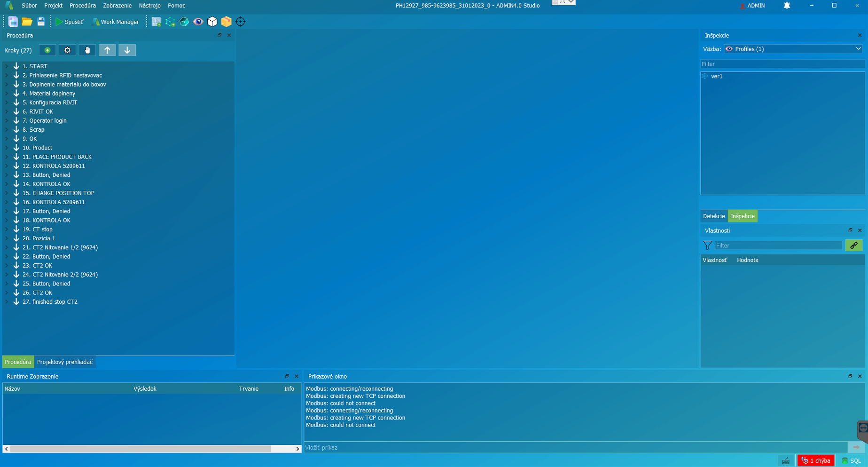This screenshot has height=467, width=868.
Task: Switch to the Procedúra bottom tab
Action: point(18,362)
